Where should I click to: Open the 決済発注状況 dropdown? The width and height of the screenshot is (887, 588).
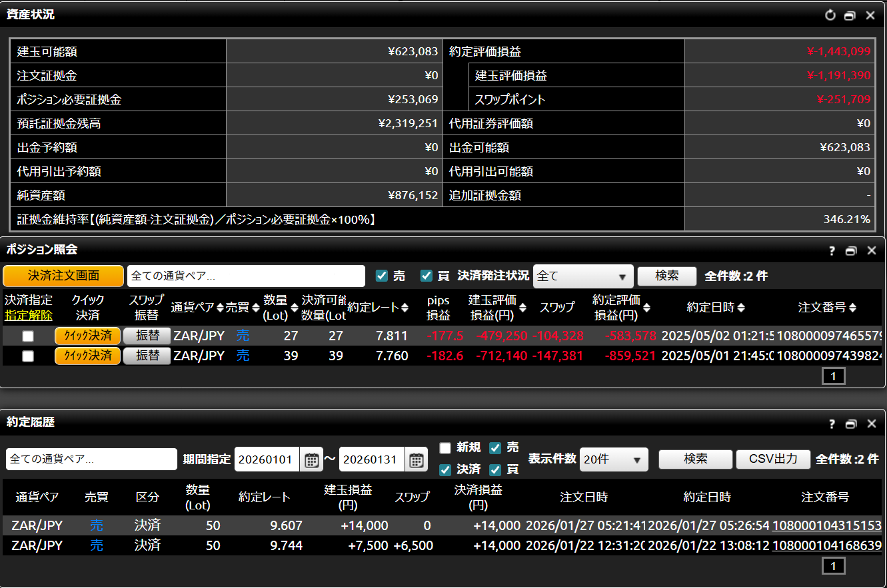click(x=583, y=276)
